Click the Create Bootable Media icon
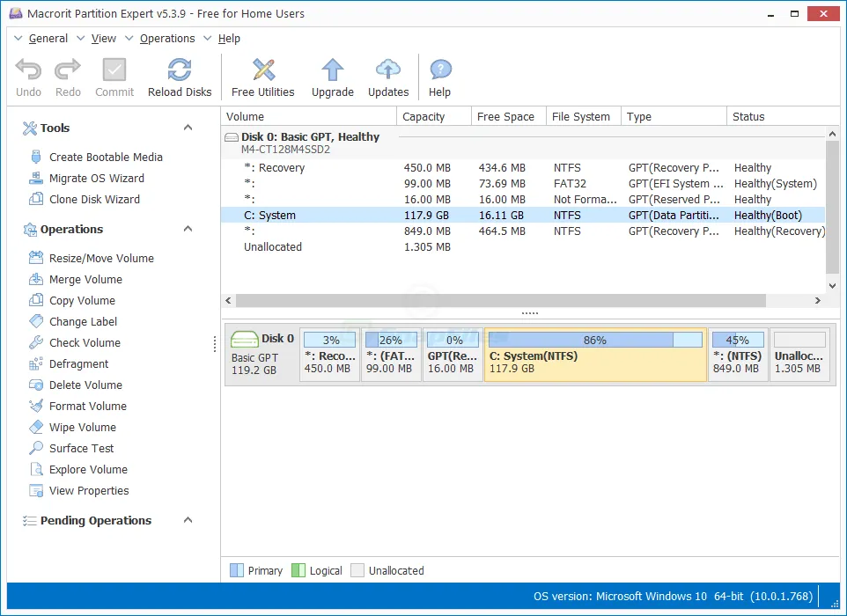 pyautogui.click(x=35, y=158)
